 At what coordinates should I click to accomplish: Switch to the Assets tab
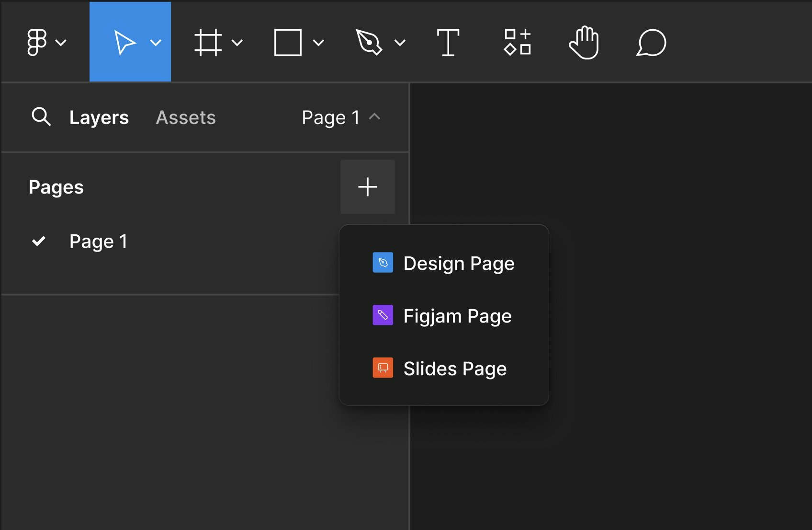[186, 117]
